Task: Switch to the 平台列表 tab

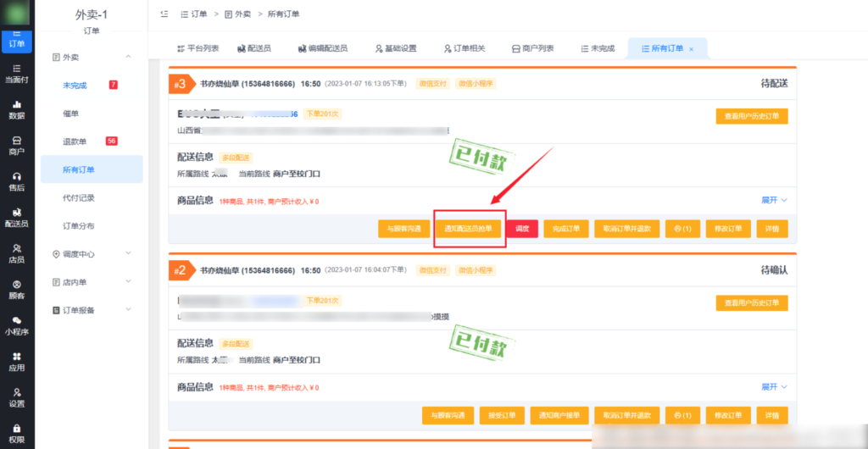Action: click(x=198, y=48)
